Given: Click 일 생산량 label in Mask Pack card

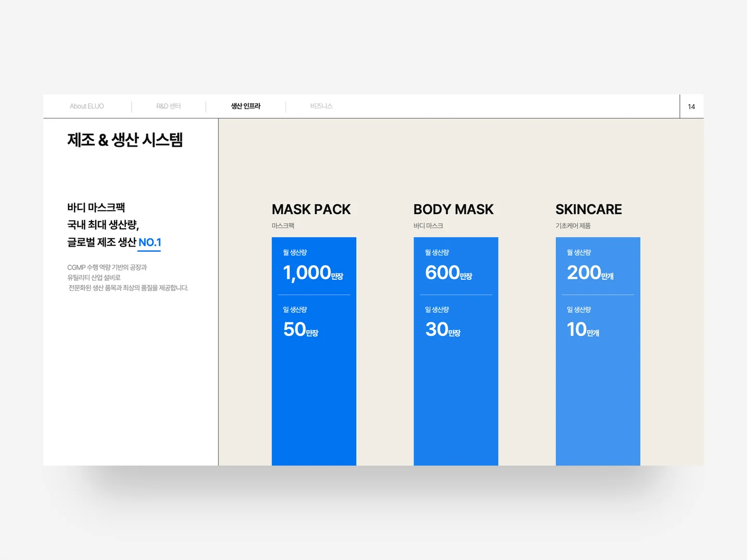Looking at the screenshot, I should pos(295,310).
